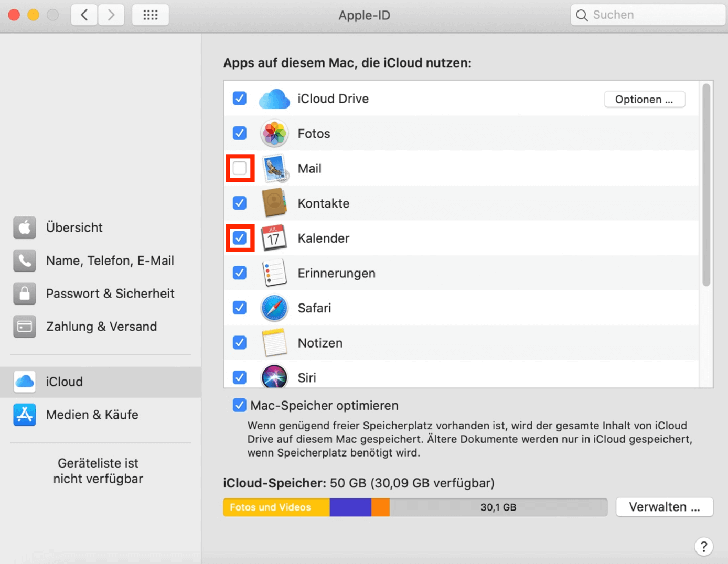Toggle the Kalender checkbox
Screen dimensions: 728x564
pos(240,238)
